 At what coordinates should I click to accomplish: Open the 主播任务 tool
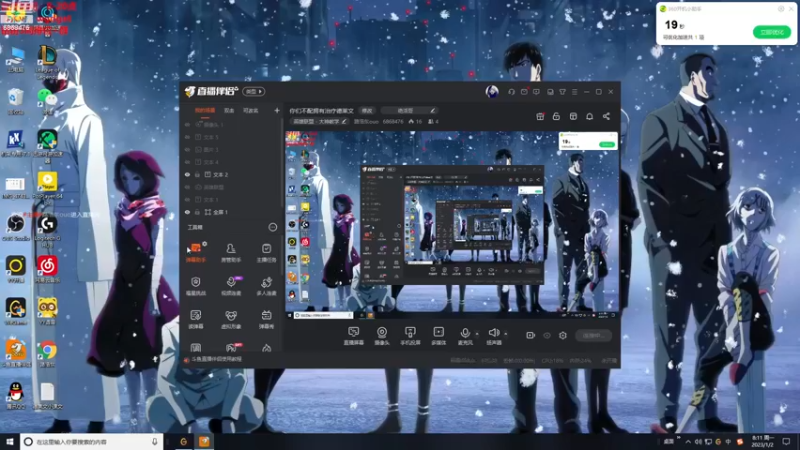[266, 253]
